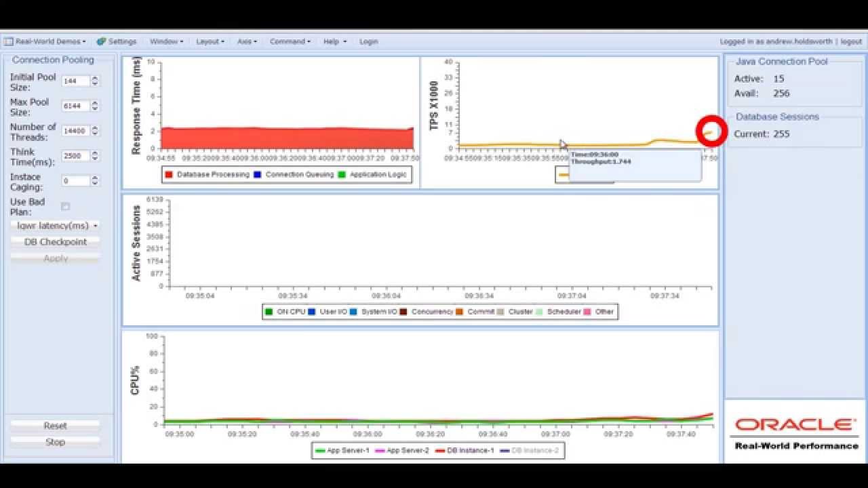Toggle Connection Queuing blue legend swatch
This screenshot has height=488, width=868.
[257, 175]
